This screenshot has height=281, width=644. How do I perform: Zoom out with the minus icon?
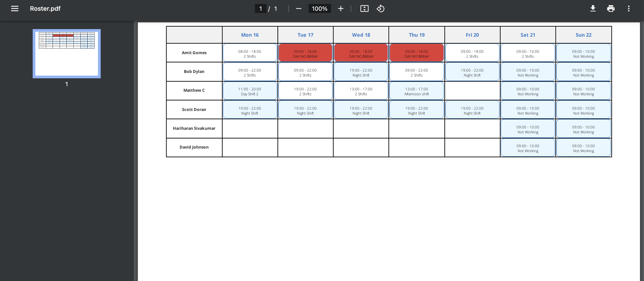[298, 8]
